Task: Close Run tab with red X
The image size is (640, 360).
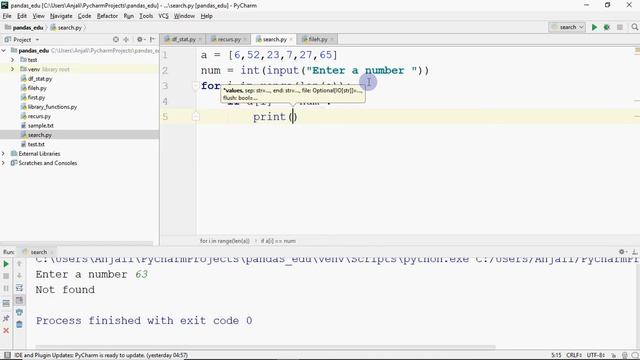Action: pos(6,330)
